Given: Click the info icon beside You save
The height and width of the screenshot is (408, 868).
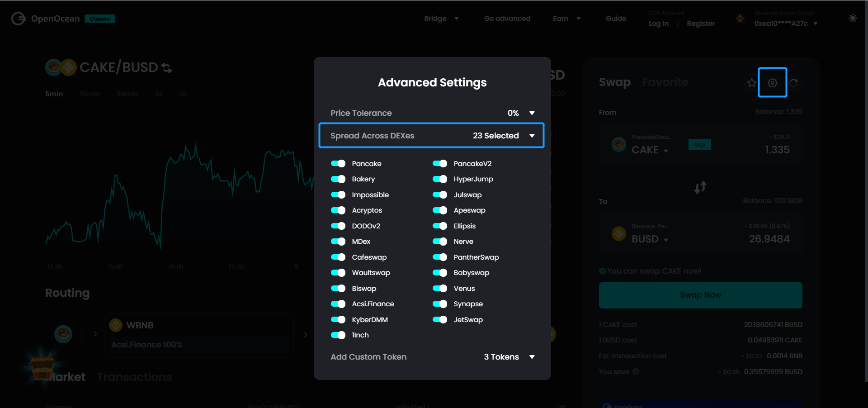Looking at the screenshot, I should (x=636, y=372).
